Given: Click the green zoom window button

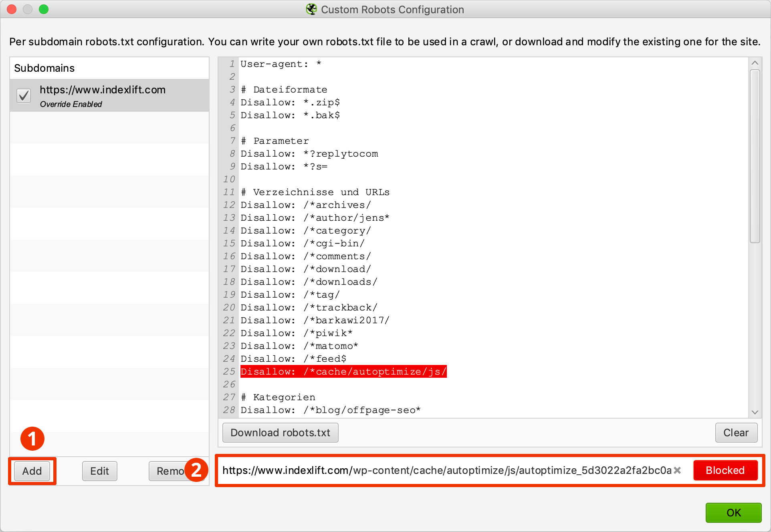Looking at the screenshot, I should coord(44,9).
